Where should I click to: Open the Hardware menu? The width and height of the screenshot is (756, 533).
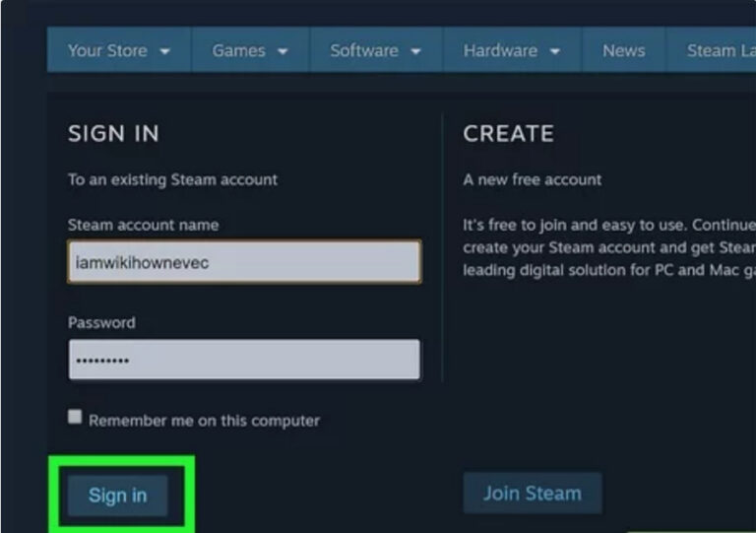pos(499,50)
